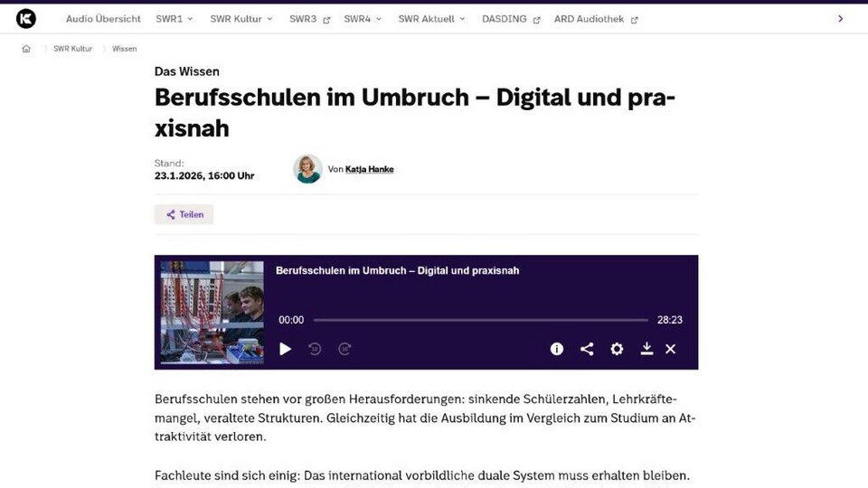Image resolution: width=868 pixels, height=488 pixels.
Task: Play the Berufsschulen audio
Action: tap(285, 349)
